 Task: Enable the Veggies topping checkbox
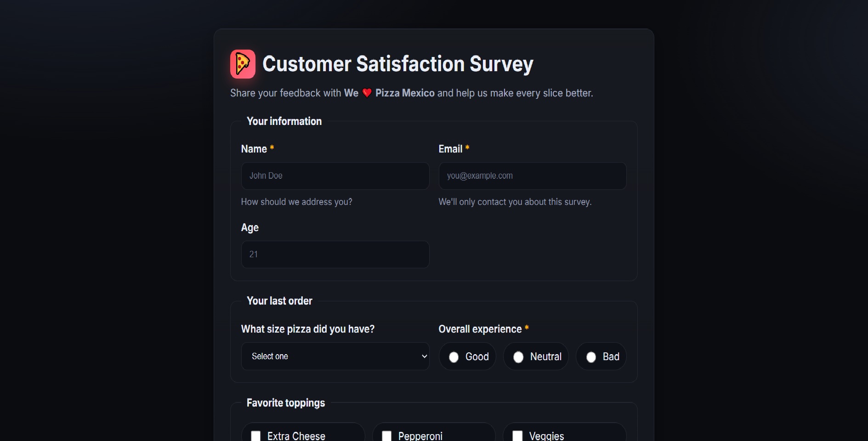(x=517, y=435)
